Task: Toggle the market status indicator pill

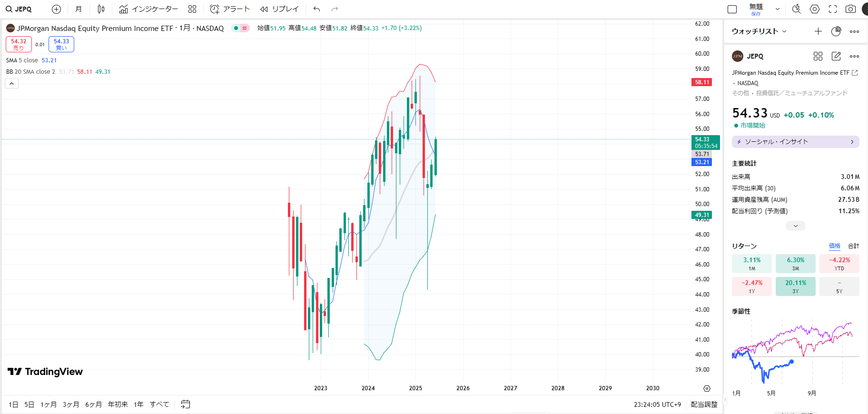Action: point(240,28)
